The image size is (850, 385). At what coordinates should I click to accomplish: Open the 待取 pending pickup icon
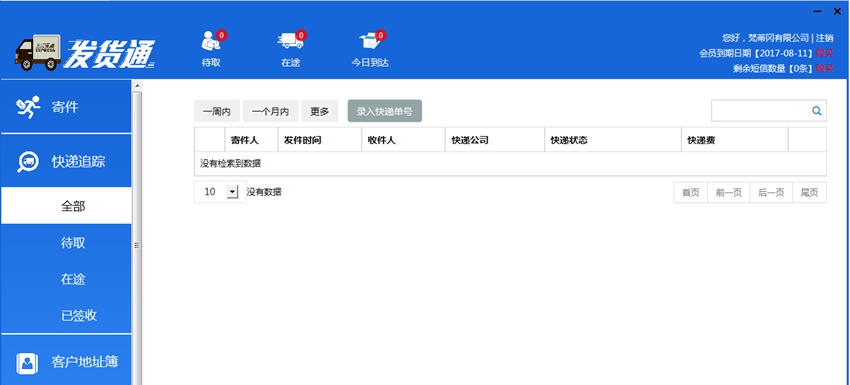pos(210,41)
